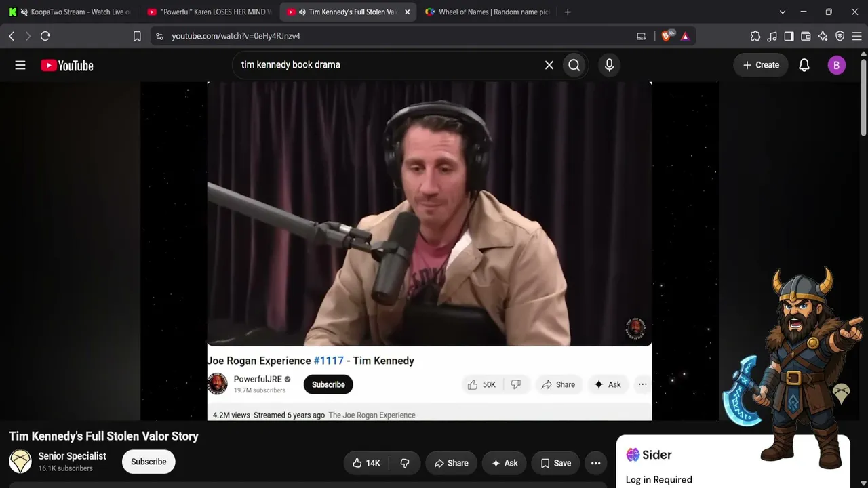Ask about the Senior Specialist video
868x488 pixels.
pyautogui.click(x=505, y=463)
